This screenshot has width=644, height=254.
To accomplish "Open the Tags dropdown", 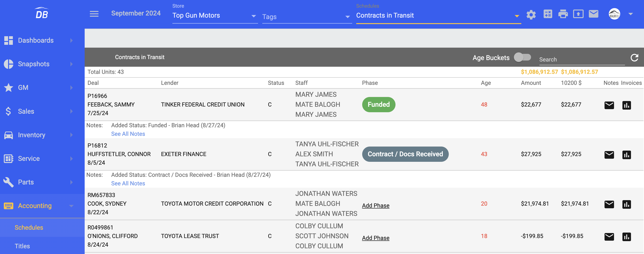I will (x=307, y=17).
